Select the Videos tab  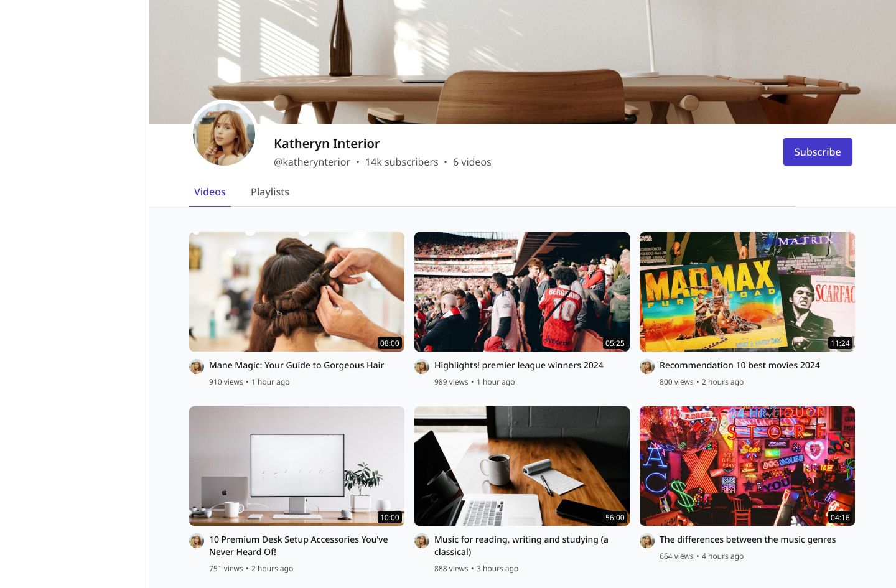pos(210,192)
